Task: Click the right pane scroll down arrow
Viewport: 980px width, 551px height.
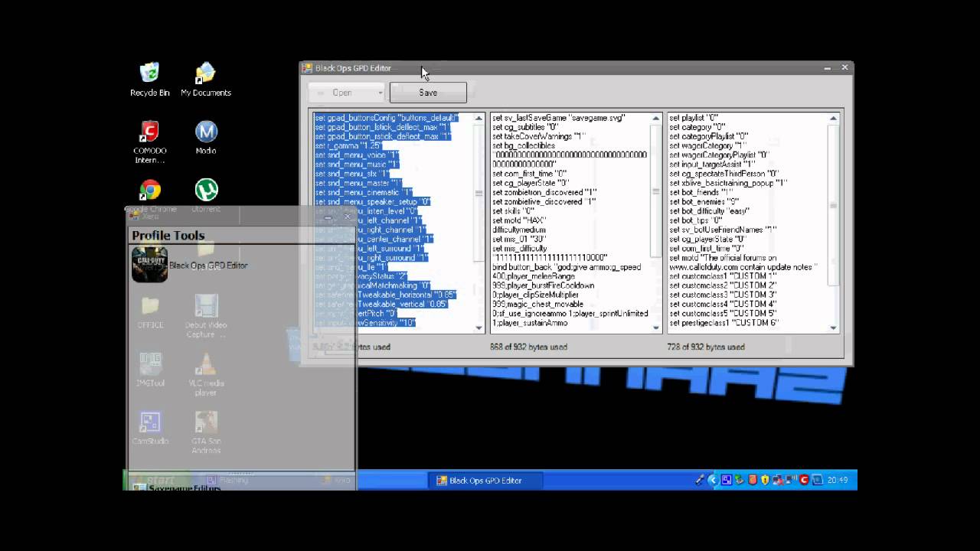Action: tap(834, 328)
